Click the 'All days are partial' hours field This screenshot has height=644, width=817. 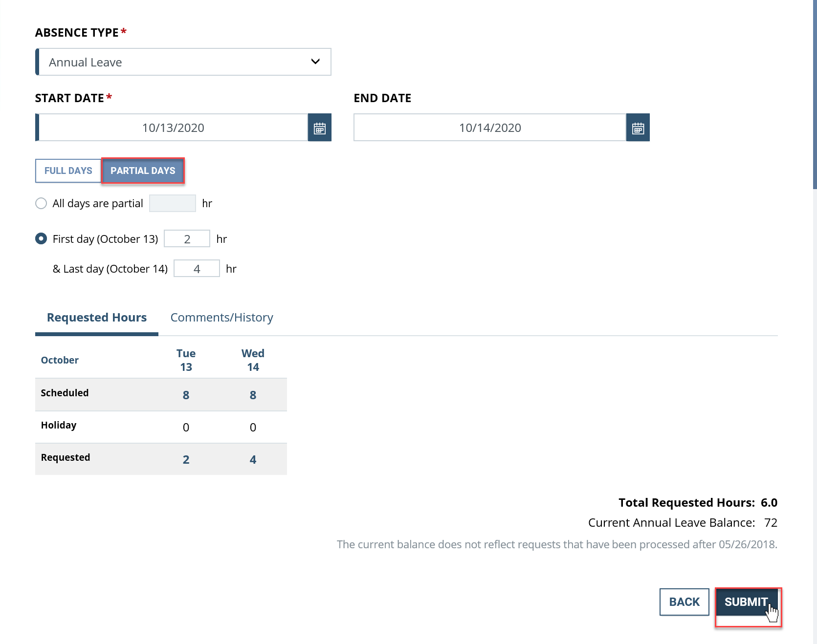[x=172, y=203]
